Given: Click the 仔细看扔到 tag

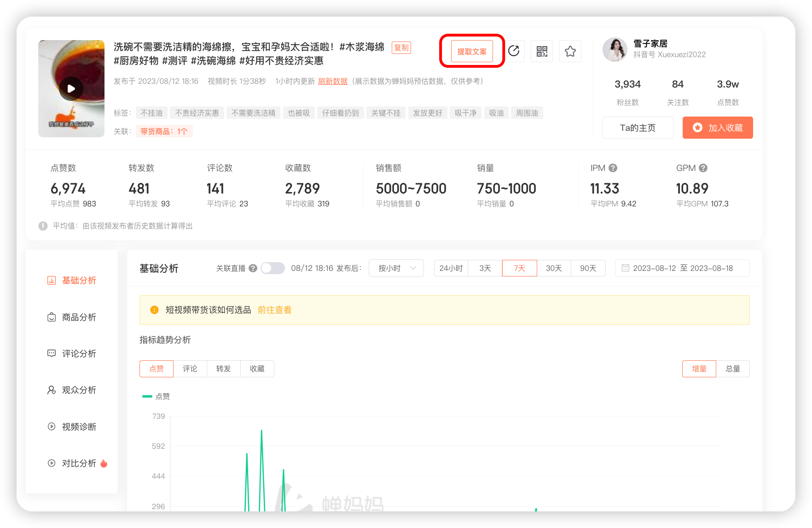Looking at the screenshot, I should 341,113.
